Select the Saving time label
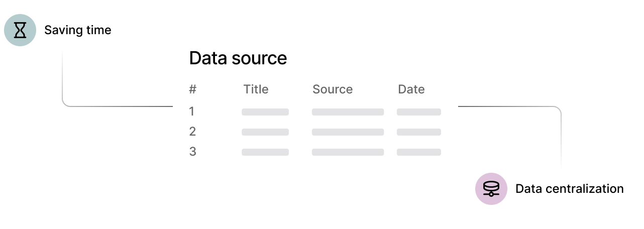This screenshot has height=229, width=644. pyautogui.click(x=77, y=30)
